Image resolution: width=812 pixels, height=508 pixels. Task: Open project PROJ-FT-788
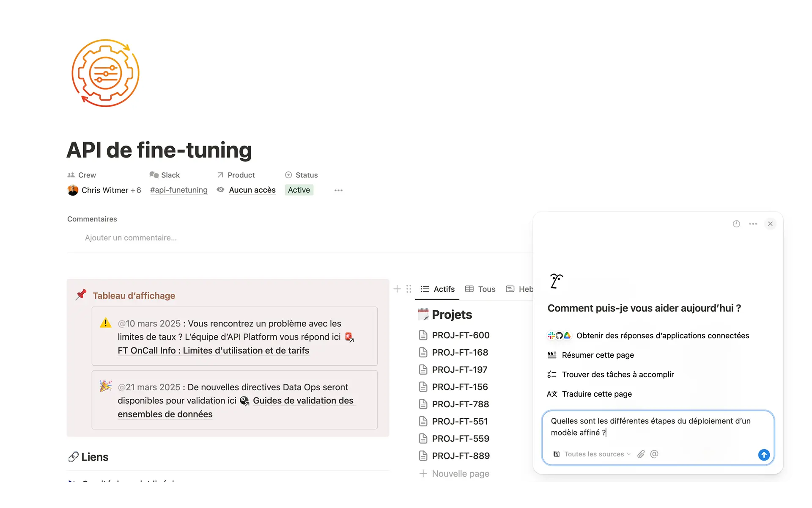460,404
